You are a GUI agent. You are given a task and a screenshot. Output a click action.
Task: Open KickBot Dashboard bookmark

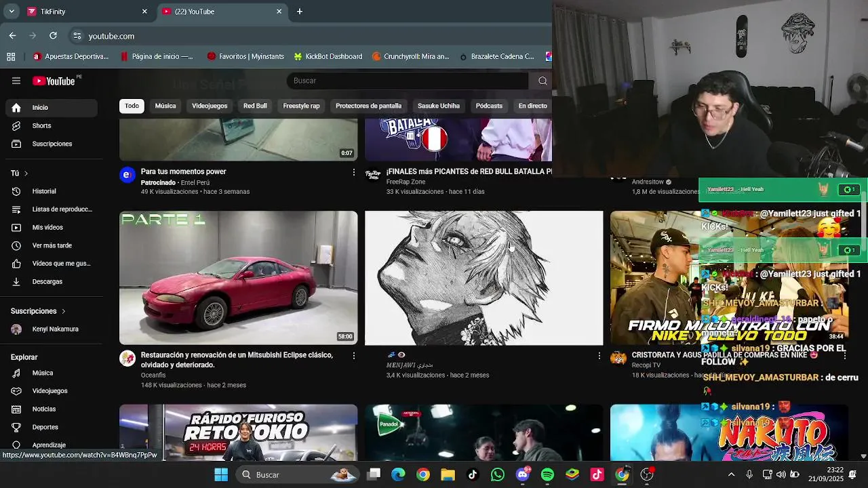(328, 56)
